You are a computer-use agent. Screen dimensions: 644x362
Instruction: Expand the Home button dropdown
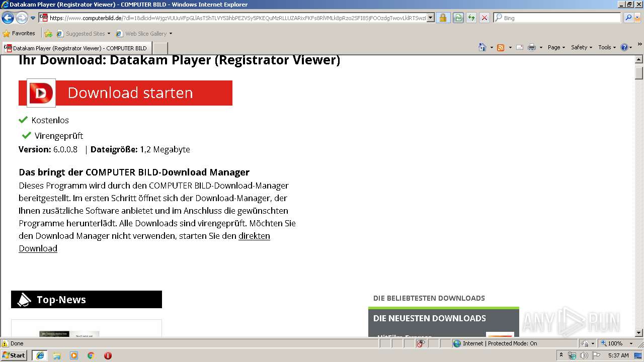click(x=492, y=47)
